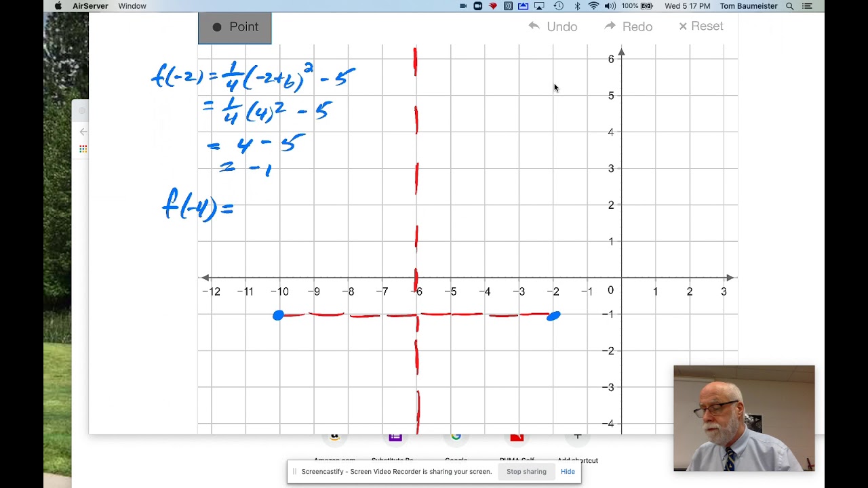The height and width of the screenshot is (488, 868).
Task: Reset the graph with Reset button
Action: [701, 26]
